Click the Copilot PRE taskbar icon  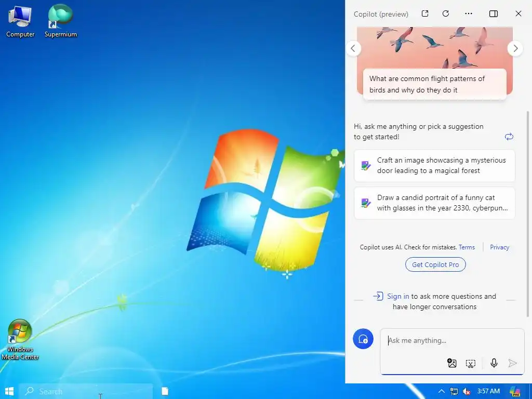pos(515,392)
